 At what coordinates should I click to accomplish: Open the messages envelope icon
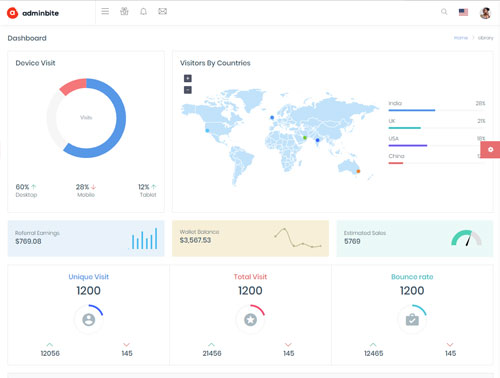[162, 12]
